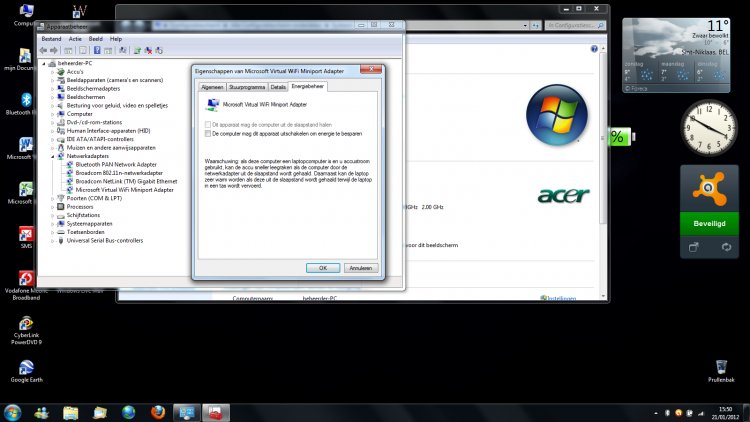Expand Universal Serial Bus-controllers node
Viewport: 750px width, 422px height.
coord(52,240)
